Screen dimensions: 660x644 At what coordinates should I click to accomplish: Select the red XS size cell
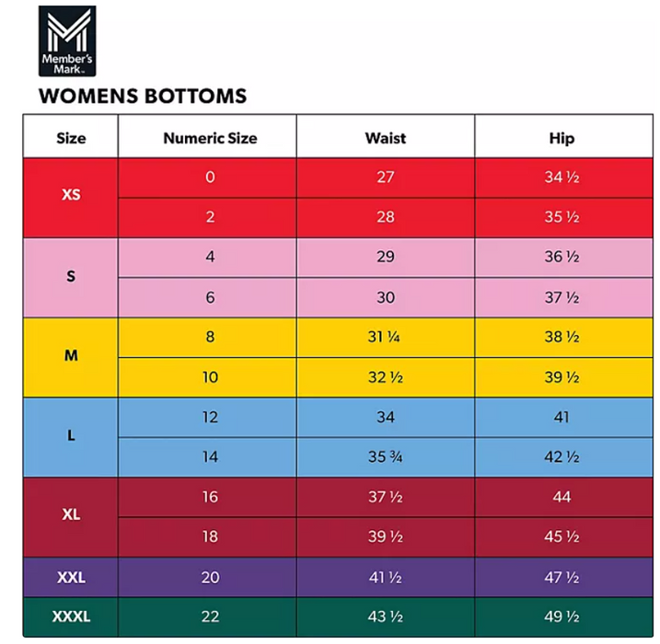pos(71,196)
